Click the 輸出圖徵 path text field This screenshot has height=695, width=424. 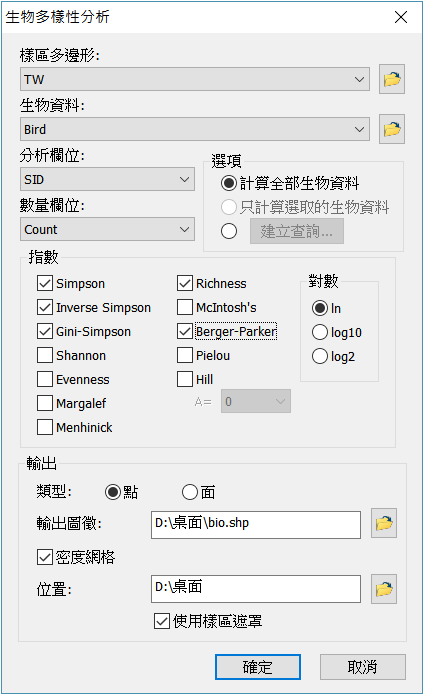256,525
